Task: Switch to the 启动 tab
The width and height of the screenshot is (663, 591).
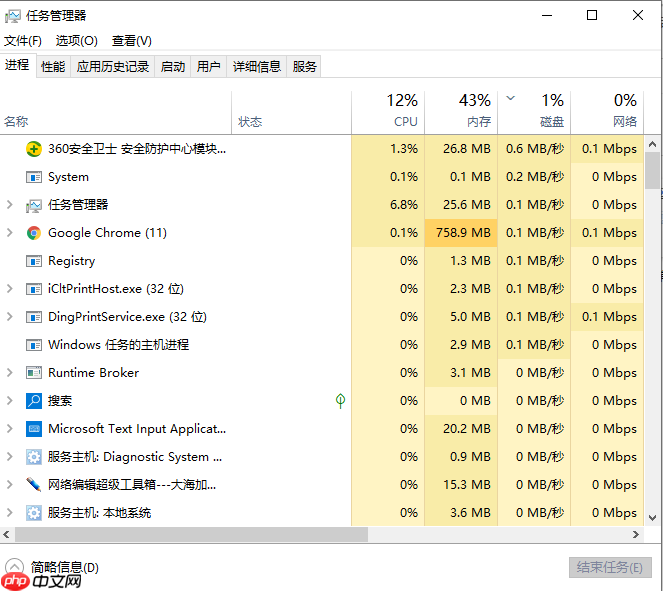Action: pos(173,66)
